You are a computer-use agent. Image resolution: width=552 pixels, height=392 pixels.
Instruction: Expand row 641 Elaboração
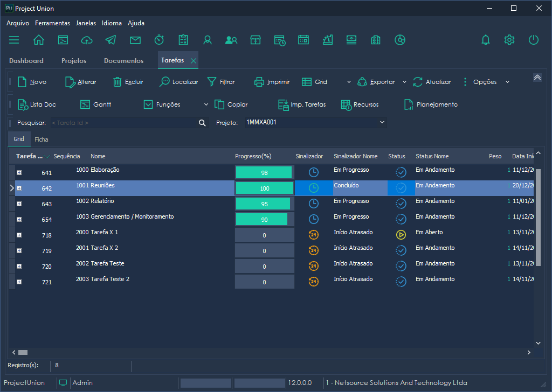19,172
